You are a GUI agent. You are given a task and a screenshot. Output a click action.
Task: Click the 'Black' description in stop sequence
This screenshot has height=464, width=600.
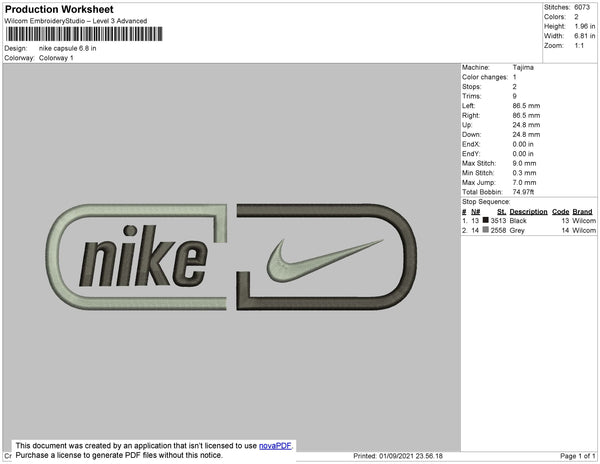[x=518, y=221]
